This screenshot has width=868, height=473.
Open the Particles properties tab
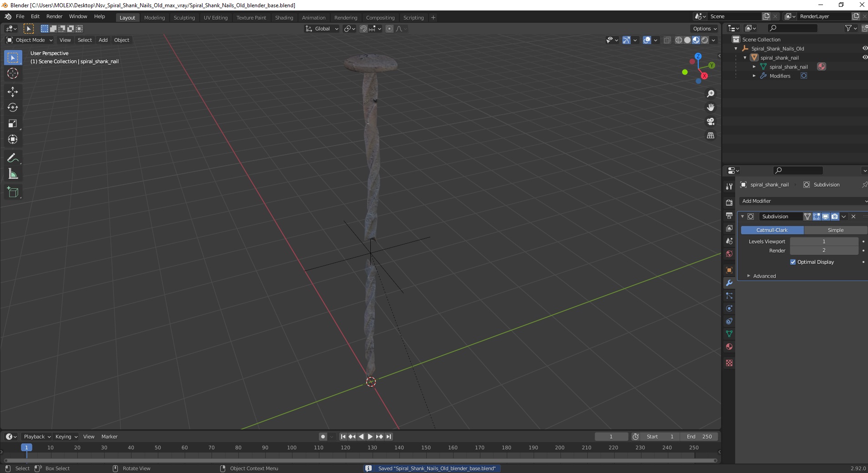click(729, 296)
